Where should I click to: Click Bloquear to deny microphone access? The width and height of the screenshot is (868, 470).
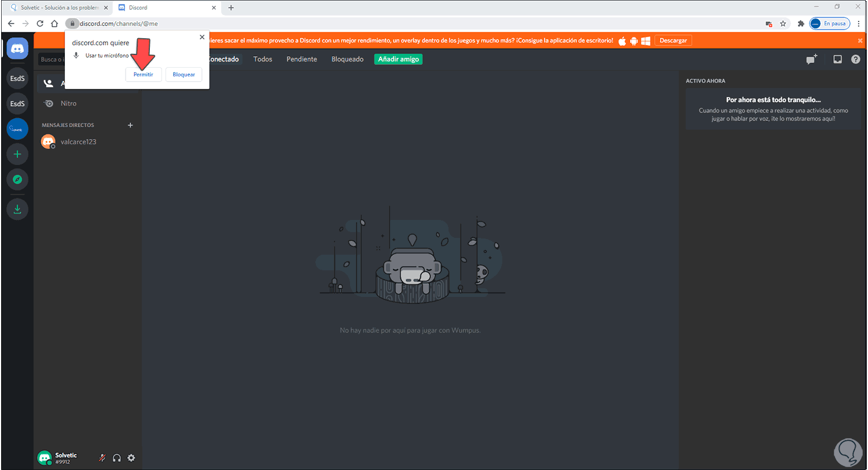tap(184, 75)
